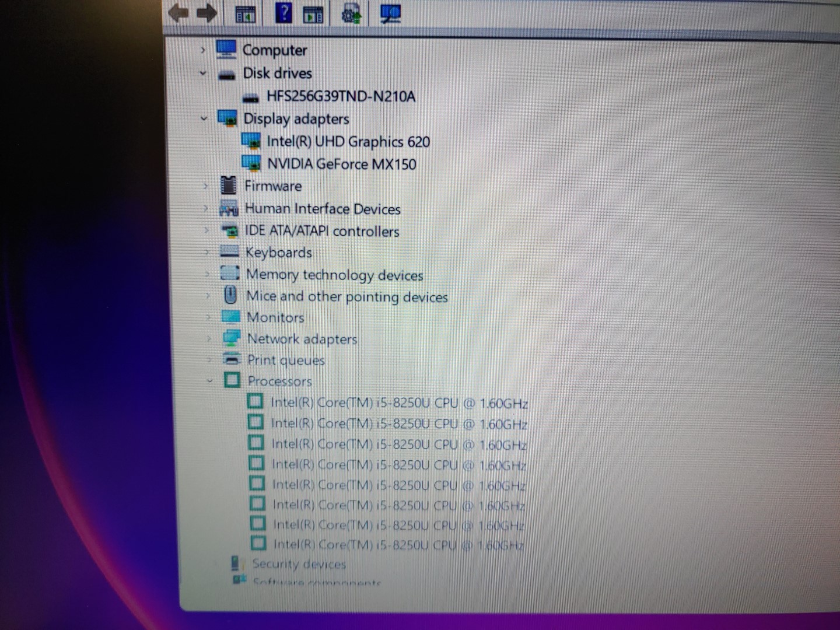Expand the Keyboards node

tap(206, 252)
